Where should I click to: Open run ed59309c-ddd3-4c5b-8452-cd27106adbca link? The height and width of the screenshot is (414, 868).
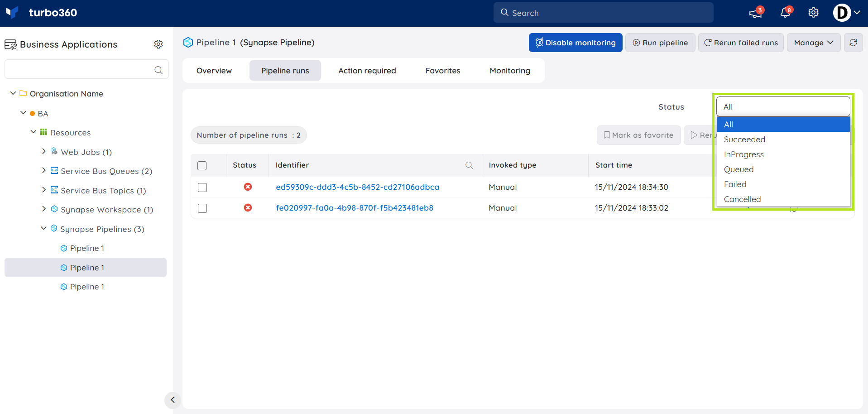357,187
